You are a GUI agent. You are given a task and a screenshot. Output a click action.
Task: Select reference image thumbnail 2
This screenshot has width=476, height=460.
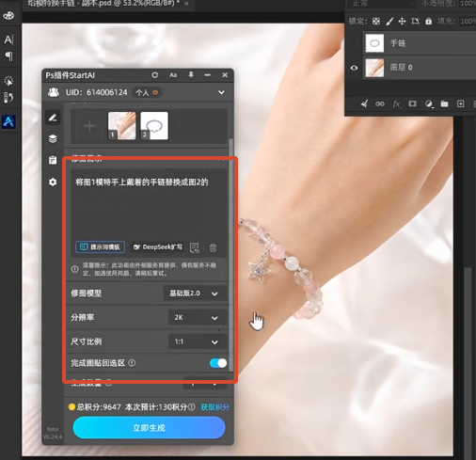tap(154, 126)
